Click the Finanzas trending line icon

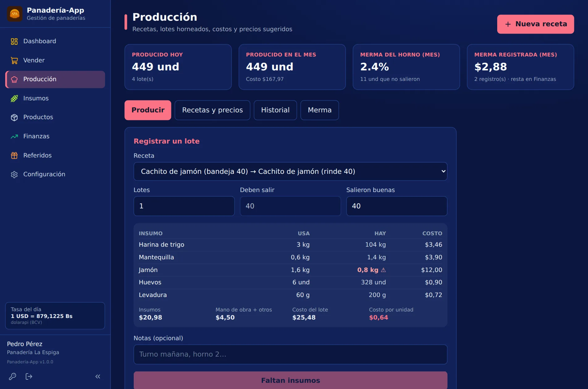(x=14, y=136)
